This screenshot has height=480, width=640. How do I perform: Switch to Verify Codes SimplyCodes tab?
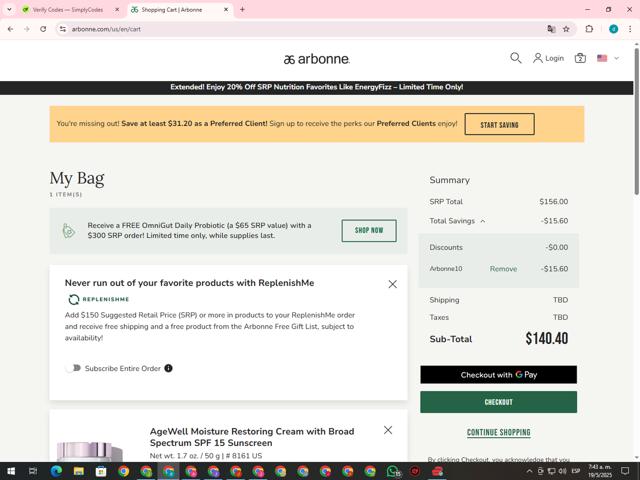[x=68, y=9]
